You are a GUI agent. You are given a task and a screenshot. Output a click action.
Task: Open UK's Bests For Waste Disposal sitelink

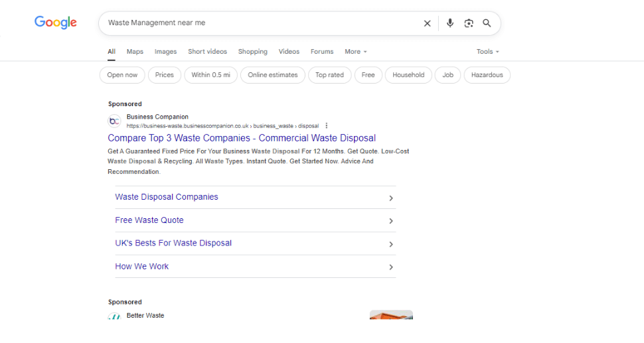[x=173, y=243]
